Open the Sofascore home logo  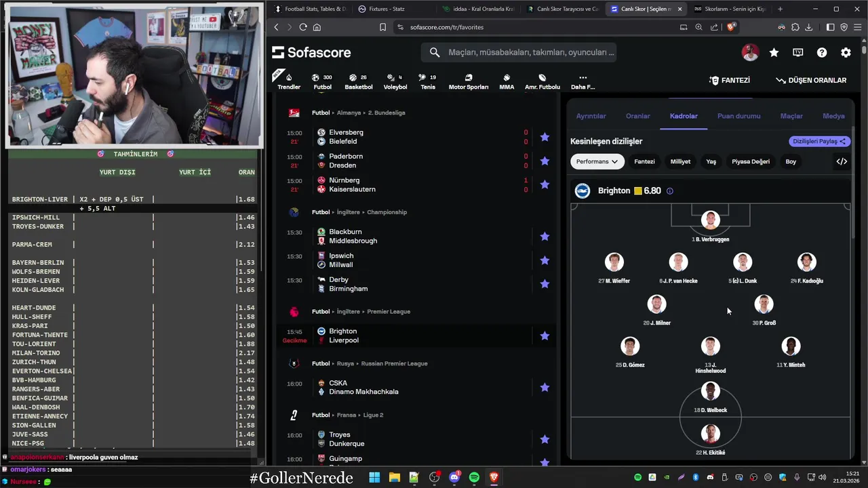click(x=311, y=52)
